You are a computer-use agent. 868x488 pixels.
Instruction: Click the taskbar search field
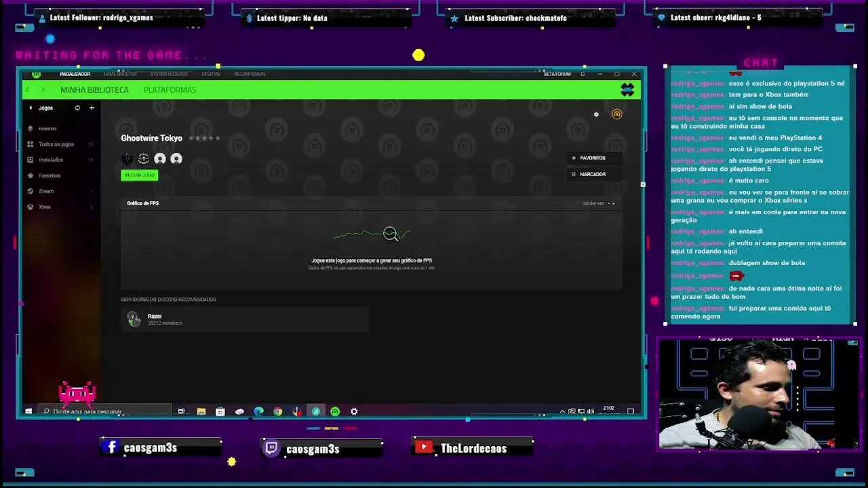click(106, 411)
